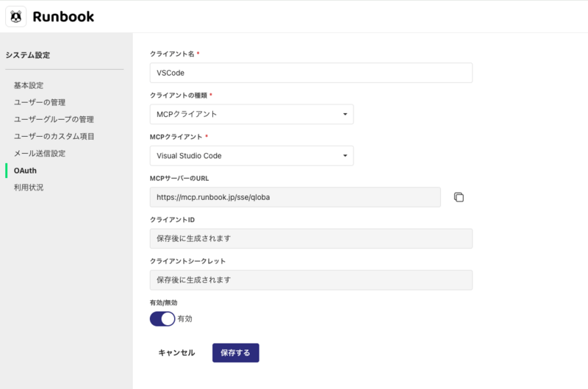This screenshot has height=389, width=588.
Task: Select ユーザーグループの管理 menu item
Action: pyautogui.click(x=54, y=119)
